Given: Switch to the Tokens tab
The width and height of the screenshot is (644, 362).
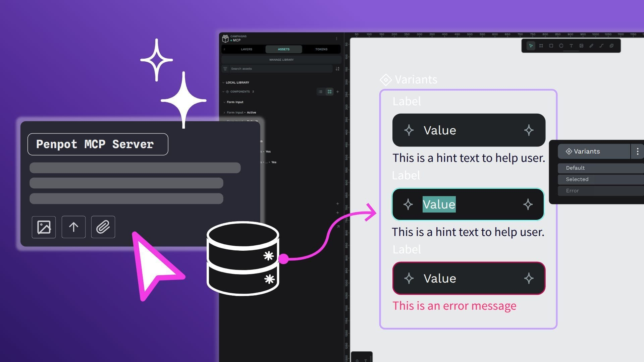Looking at the screenshot, I should coord(321,49).
